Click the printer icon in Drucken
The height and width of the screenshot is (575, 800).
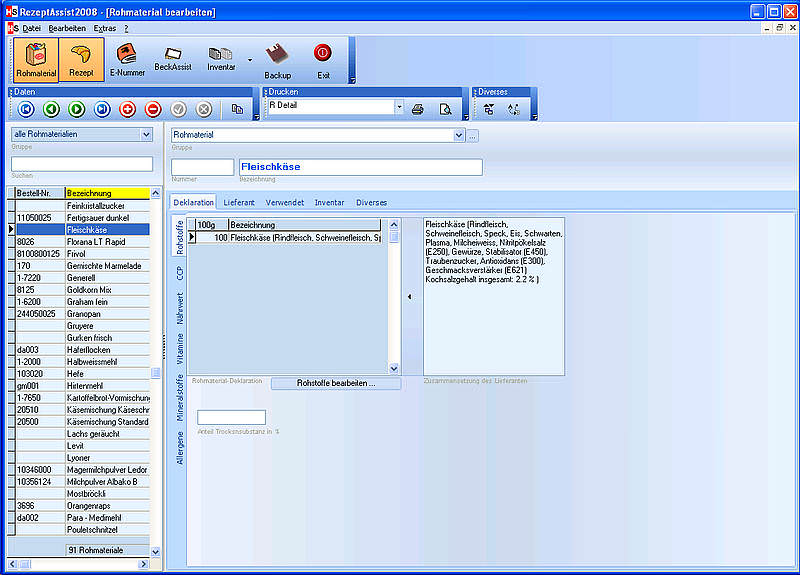tap(418, 109)
